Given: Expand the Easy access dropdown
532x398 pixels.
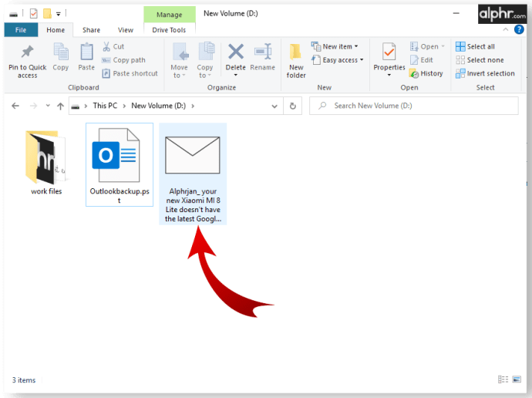Looking at the screenshot, I should pyautogui.click(x=338, y=60).
